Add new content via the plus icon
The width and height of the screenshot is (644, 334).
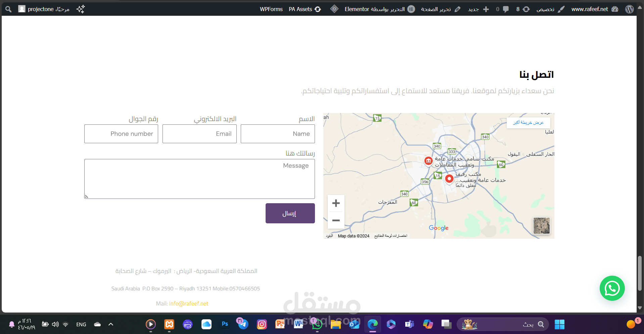tap(478, 9)
